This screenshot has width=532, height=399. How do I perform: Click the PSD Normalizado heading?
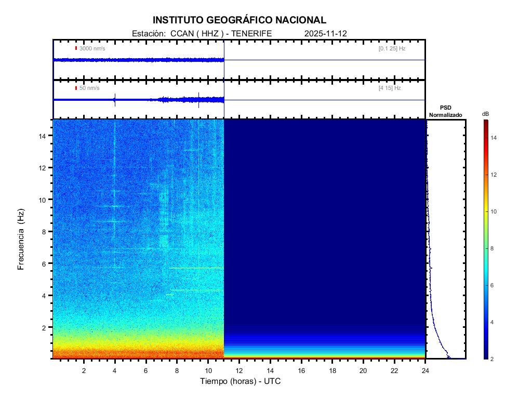tap(445, 111)
